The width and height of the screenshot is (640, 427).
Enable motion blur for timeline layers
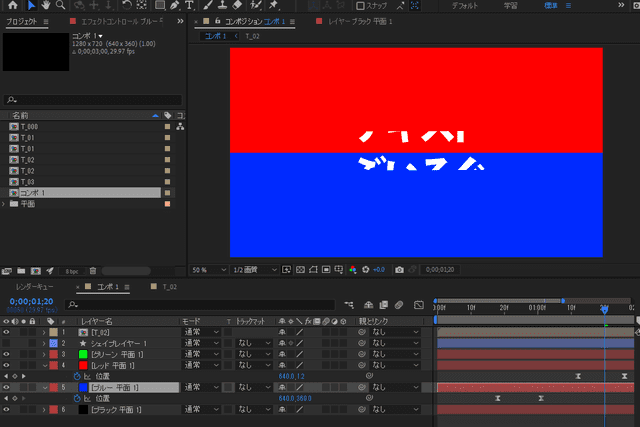click(399, 305)
